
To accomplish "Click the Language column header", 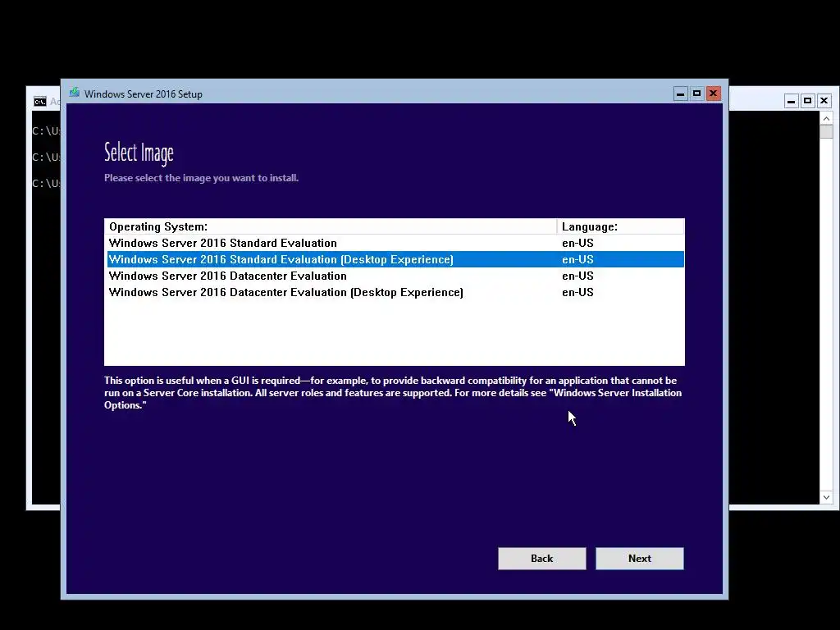I will pyautogui.click(x=620, y=226).
